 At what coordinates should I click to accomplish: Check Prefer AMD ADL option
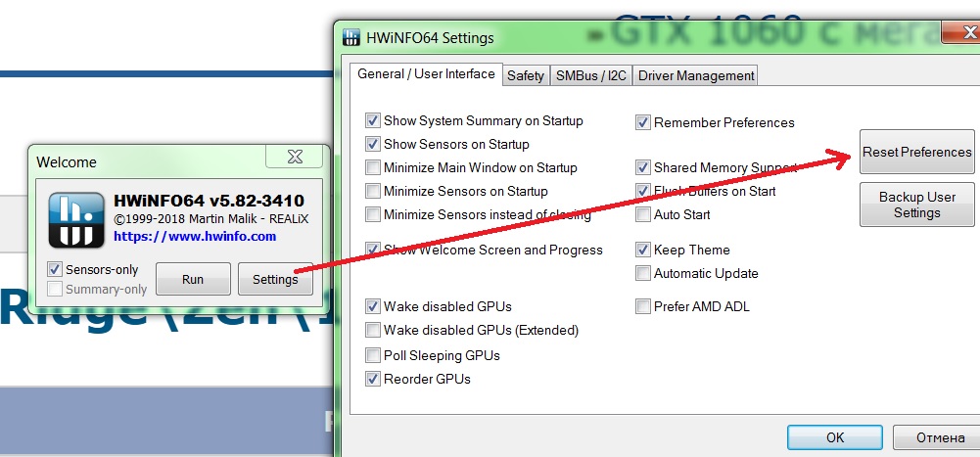pos(643,306)
